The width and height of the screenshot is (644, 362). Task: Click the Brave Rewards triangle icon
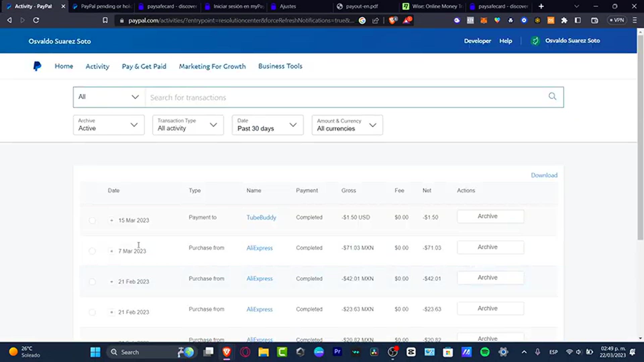pos(407,20)
